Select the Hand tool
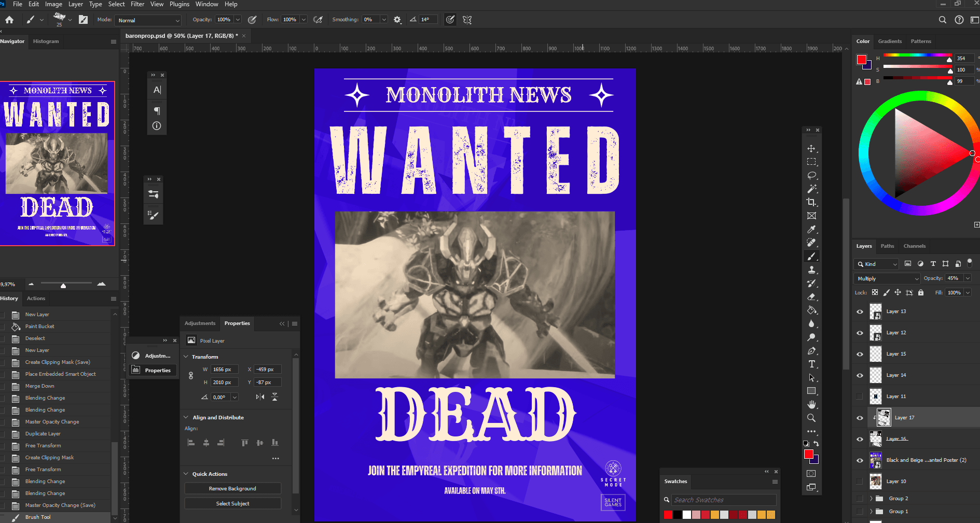This screenshot has height=523, width=980. click(x=811, y=404)
